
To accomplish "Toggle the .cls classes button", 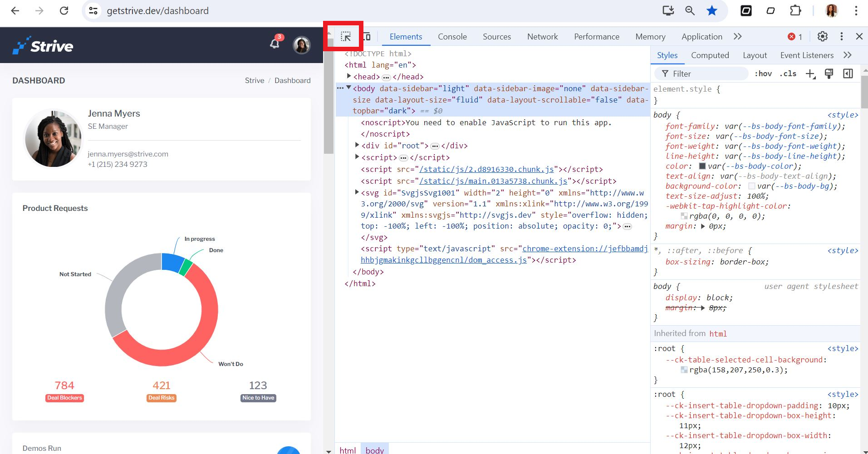I will tap(788, 73).
